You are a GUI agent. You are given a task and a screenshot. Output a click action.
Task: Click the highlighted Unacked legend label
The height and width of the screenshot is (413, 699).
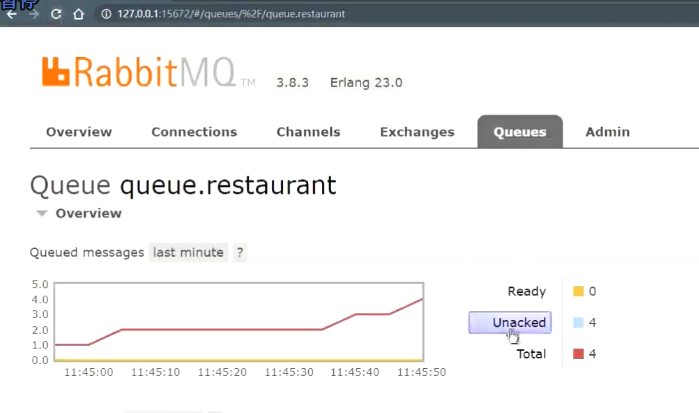[510, 322]
